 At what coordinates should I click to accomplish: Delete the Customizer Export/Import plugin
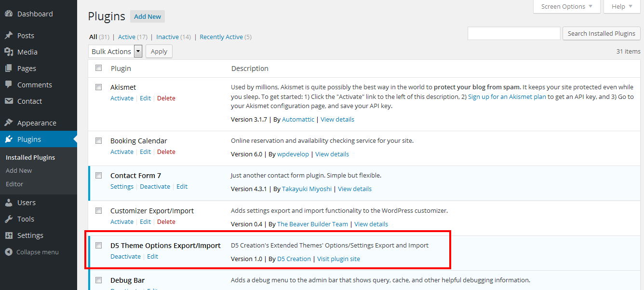point(166,221)
